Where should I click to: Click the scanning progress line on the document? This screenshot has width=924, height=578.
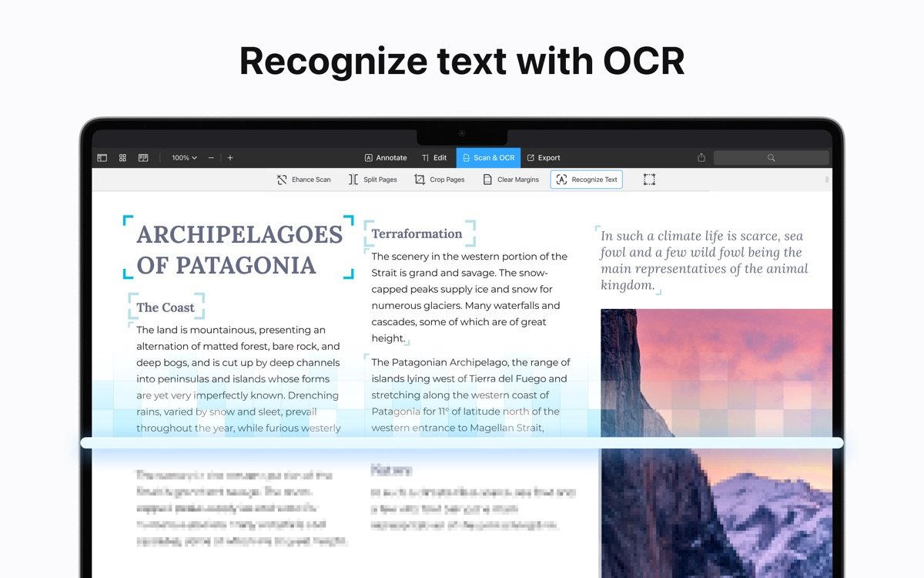[462, 442]
